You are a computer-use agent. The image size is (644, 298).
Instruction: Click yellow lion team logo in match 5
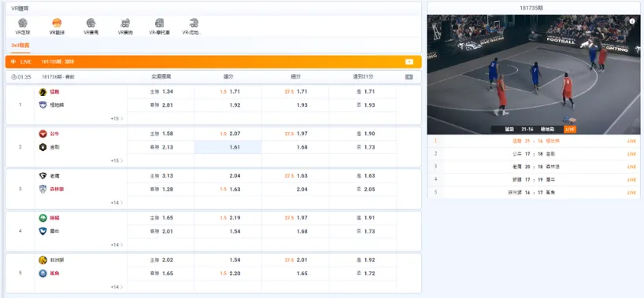click(43, 259)
